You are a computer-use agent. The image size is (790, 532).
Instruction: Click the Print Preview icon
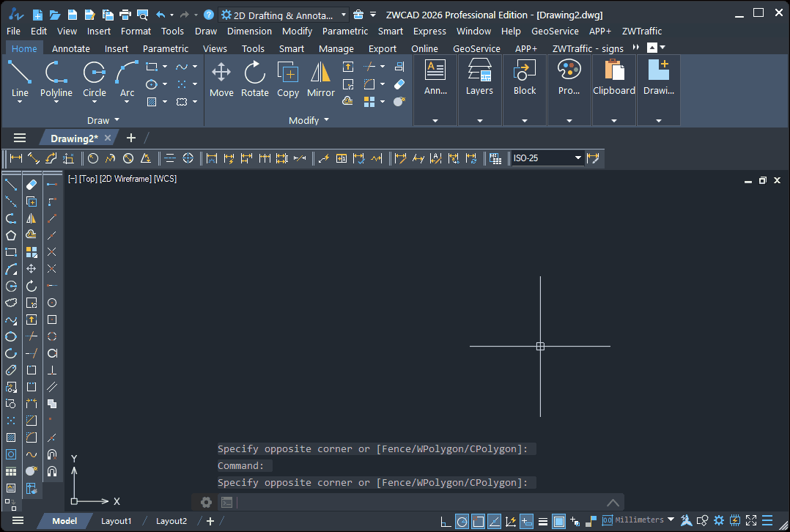(x=143, y=15)
